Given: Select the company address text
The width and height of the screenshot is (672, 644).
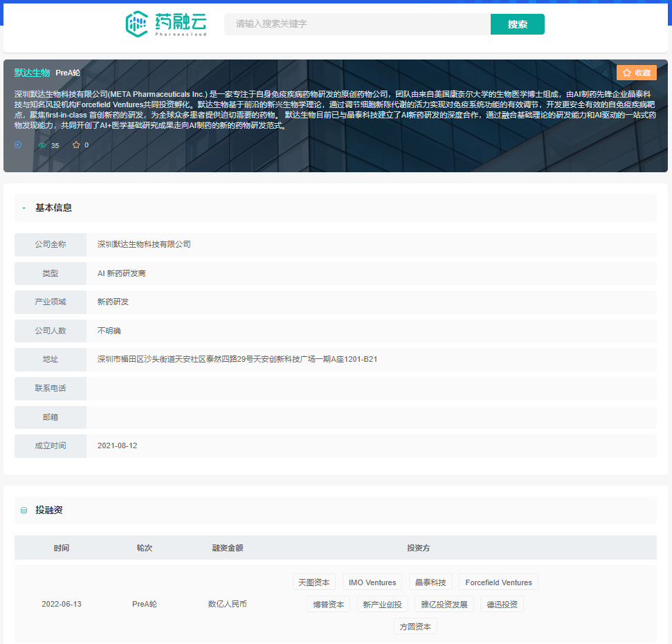Looking at the screenshot, I should pyautogui.click(x=237, y=359).
